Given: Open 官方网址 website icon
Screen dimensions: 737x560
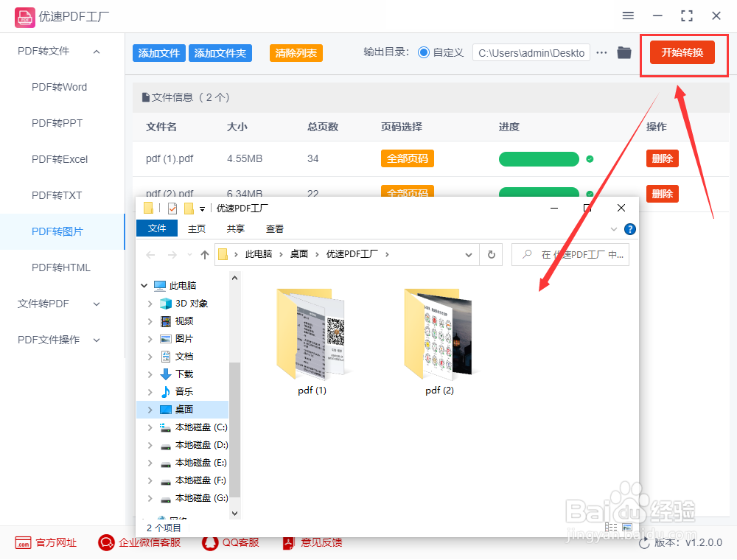Looking at the screenshot, I should pos(23,542).
